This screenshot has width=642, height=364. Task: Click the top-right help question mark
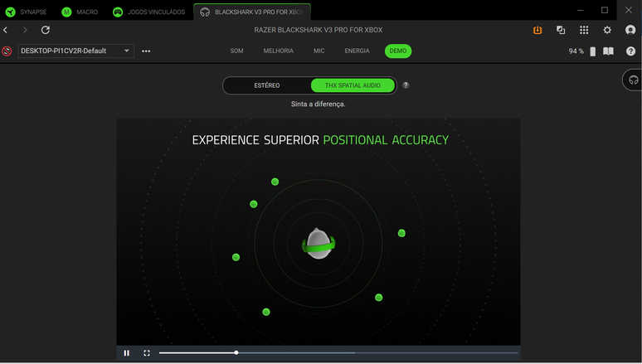coord(630,51)
